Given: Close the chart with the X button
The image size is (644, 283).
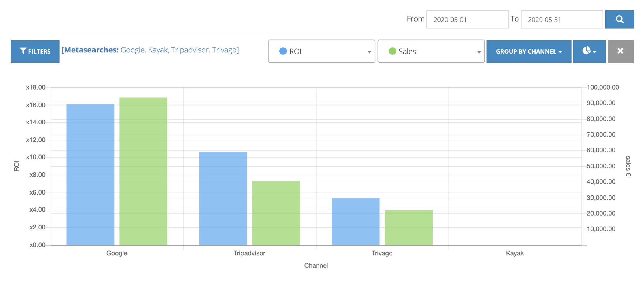Looking at the screenshot, I should 621,51.
